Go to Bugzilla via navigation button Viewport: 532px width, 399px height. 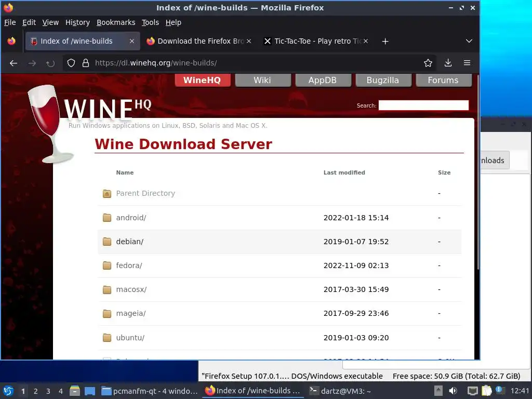383,80
